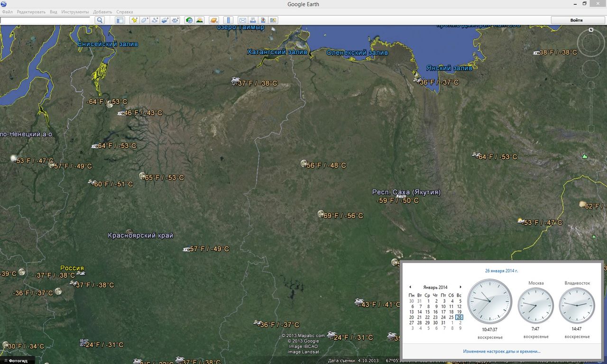Click the Янский залив label
The height and width of the screenshot is (364, 607).
coord(449,68)
